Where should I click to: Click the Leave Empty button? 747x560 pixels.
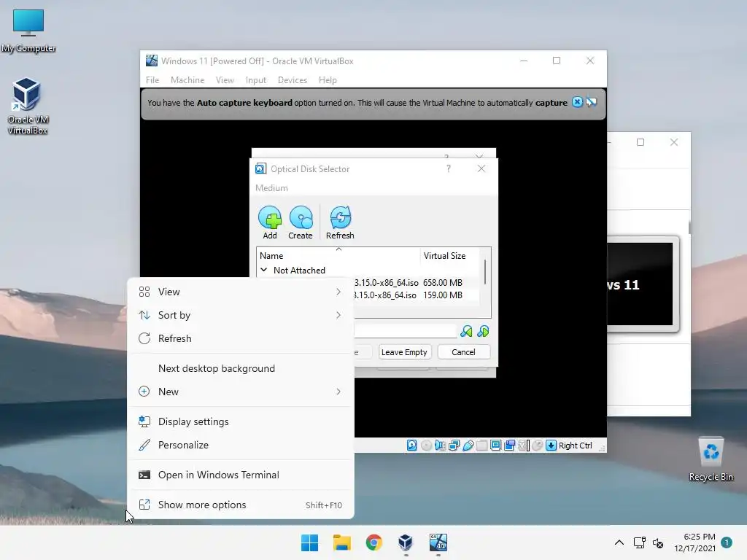pos(404,352)
